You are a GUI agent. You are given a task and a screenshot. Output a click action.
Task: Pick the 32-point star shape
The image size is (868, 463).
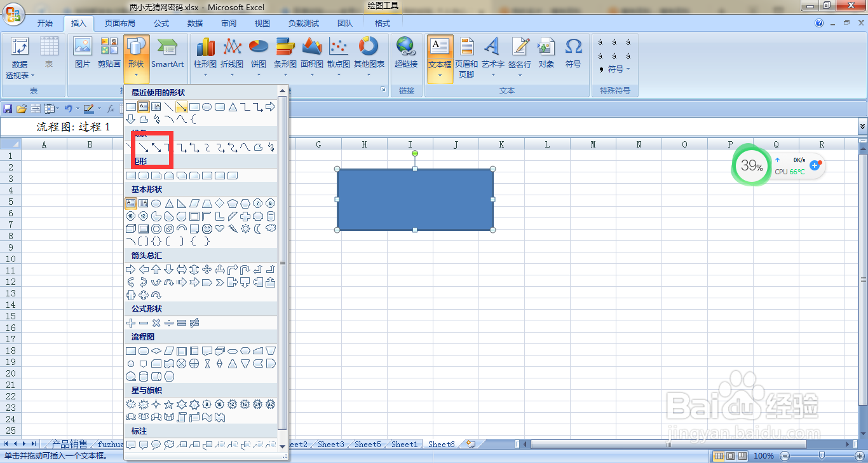click(271, 404)
